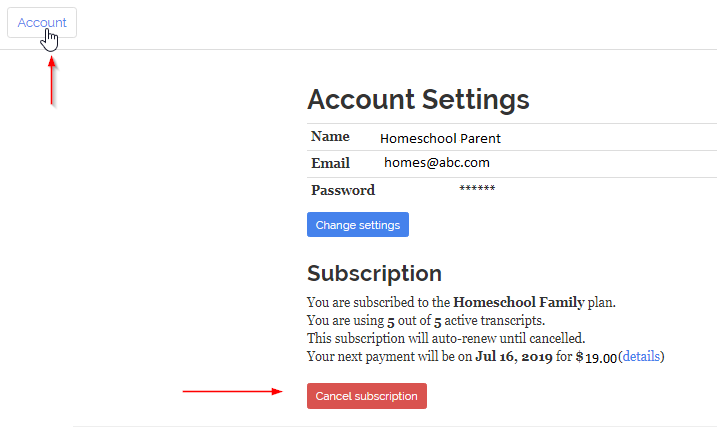
Task: Select the Name row label
Action: tap(330, 137)
